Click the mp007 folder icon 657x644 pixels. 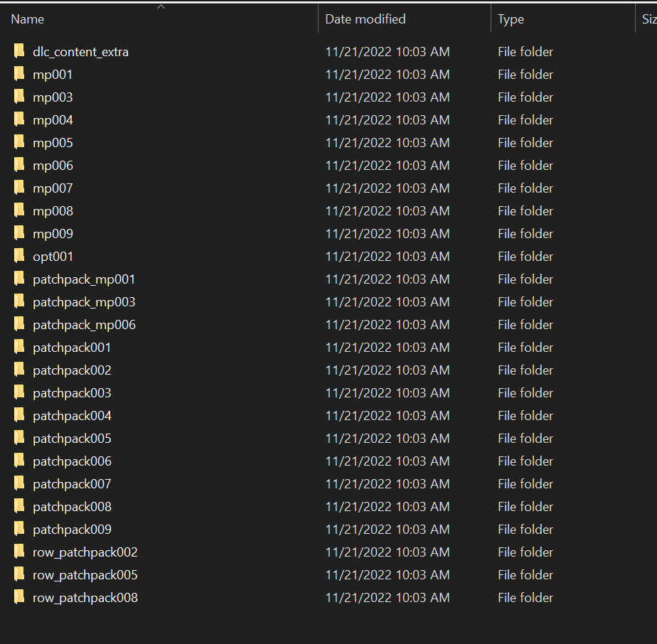(x=19, y=187)
